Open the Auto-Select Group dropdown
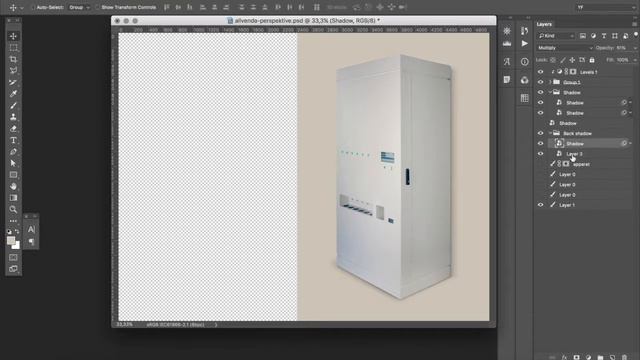 pyautogui.click(x=79, y=7)
